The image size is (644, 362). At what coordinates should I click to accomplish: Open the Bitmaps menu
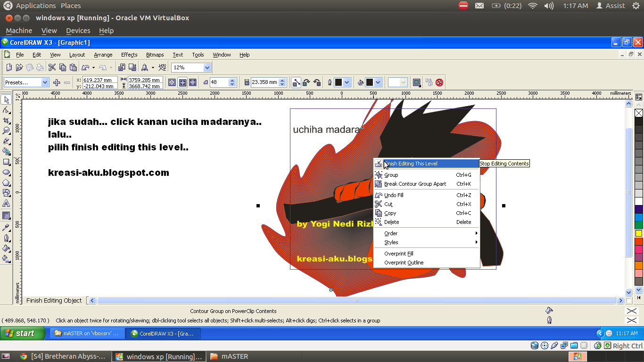point(155,55)
